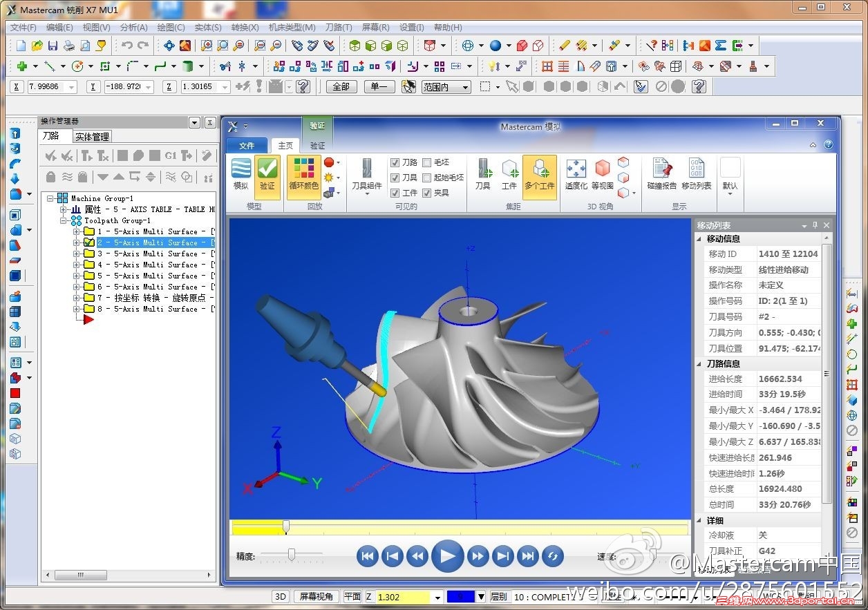Click the 等视图 isometric view icon
This screenshot has width=868, height=610.
[x=603, y=174]
